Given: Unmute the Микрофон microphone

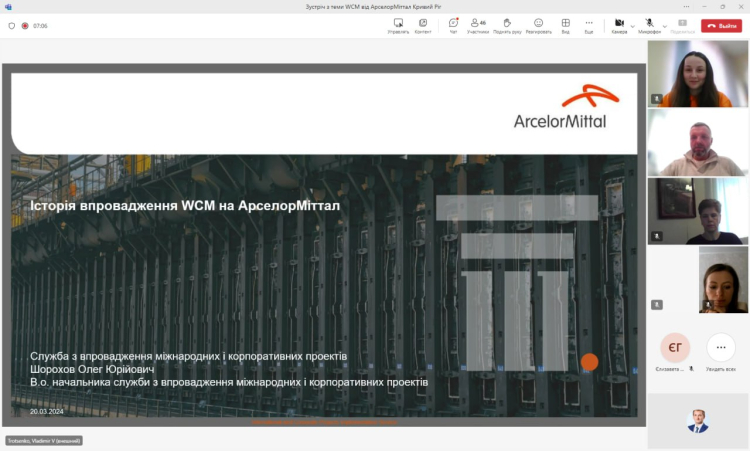Looking at the screenshot, I should coord(649,24).
